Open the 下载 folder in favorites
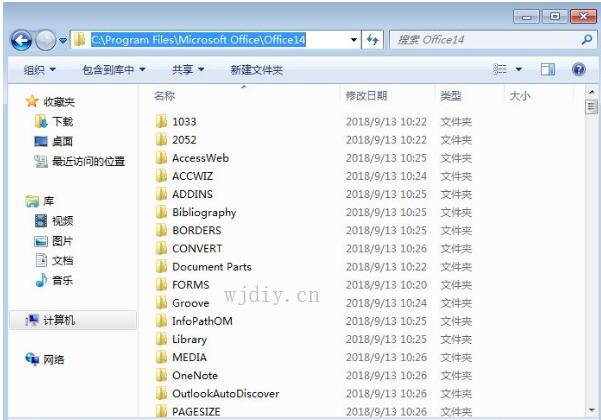This screenshot has width=601, height=420. pos(62,121)
